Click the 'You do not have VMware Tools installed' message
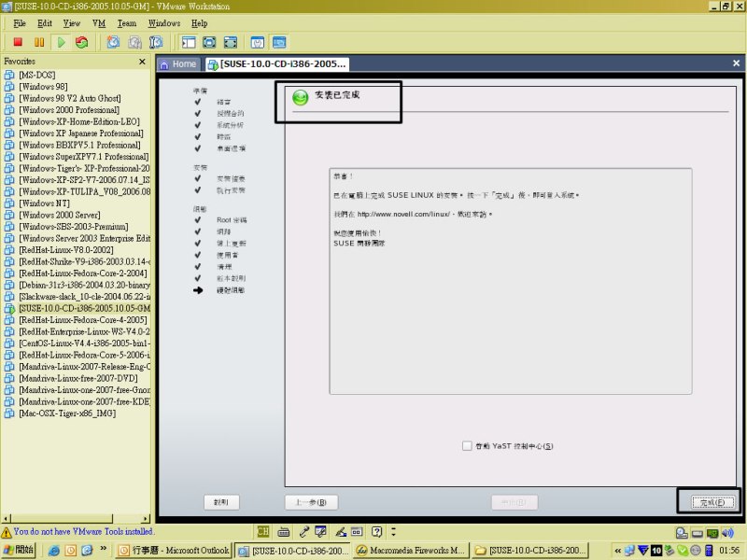This screenshot has width=747, height=560. (84, 531)
